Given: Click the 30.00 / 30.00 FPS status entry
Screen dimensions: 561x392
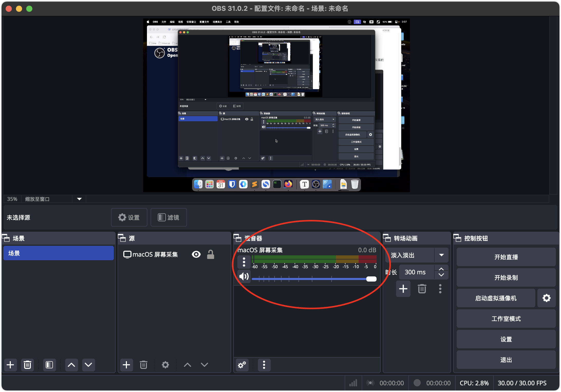Looking at the screenshot, I should click(x=522, y=383).
